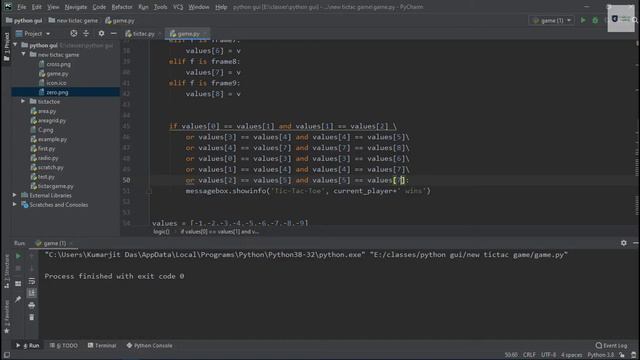Collapse all in the Project panel toolbar
This screenshot has height=360, width=640.
click(86, 33)
